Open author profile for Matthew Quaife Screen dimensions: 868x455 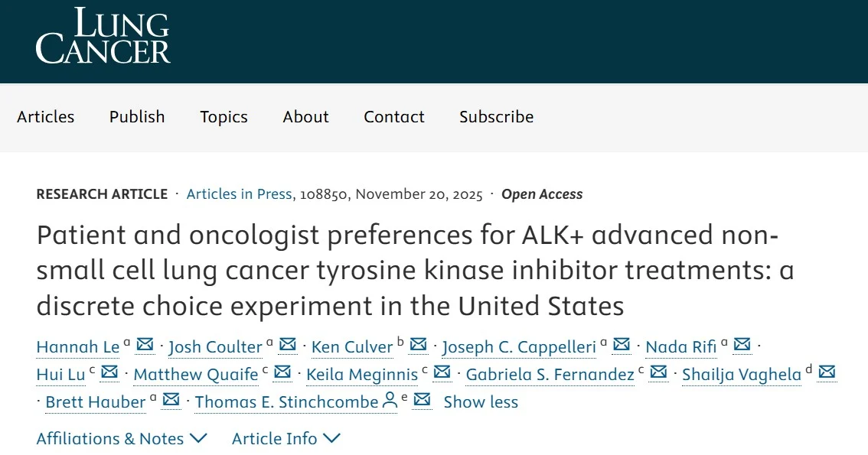click(195, 374)
